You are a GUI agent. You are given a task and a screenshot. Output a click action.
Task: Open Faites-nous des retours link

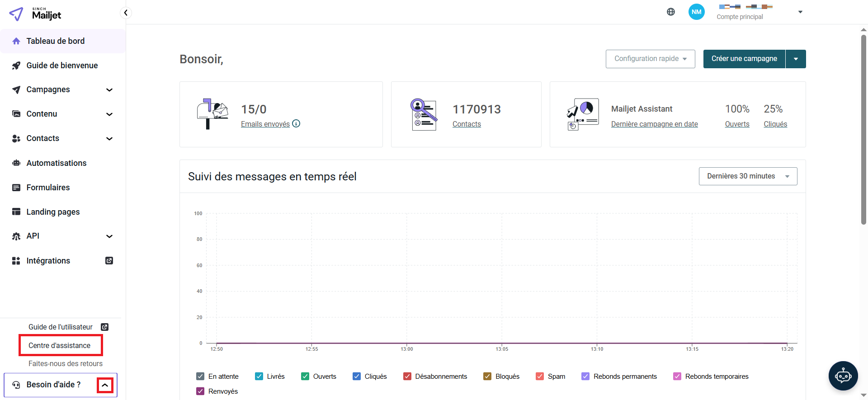(66, 363)
